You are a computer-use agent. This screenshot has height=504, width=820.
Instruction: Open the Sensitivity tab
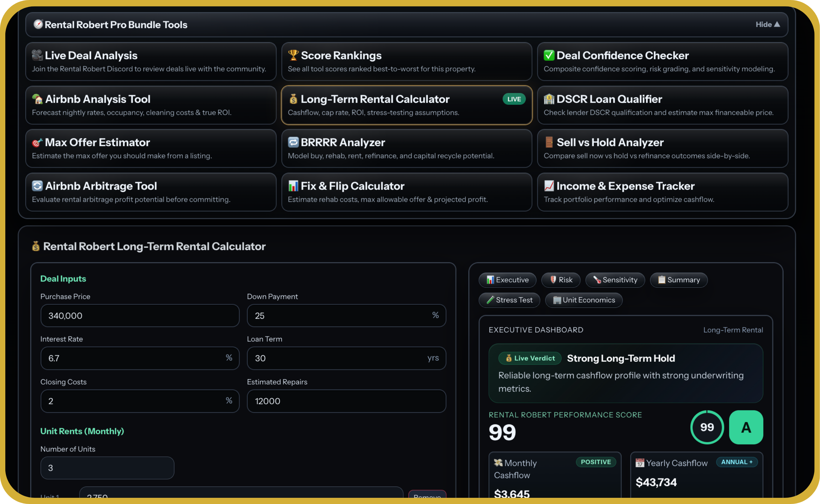point(615,280)
